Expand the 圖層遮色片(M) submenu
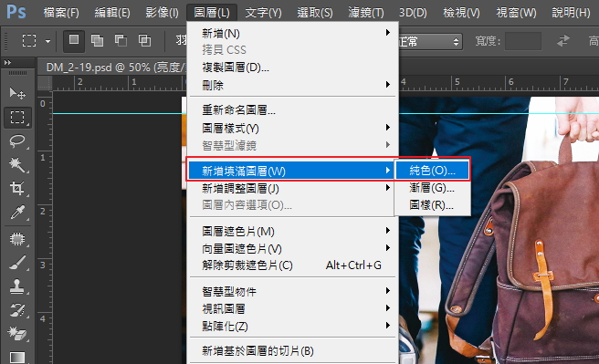Screen dimensions: 599x364 point(292,231)
